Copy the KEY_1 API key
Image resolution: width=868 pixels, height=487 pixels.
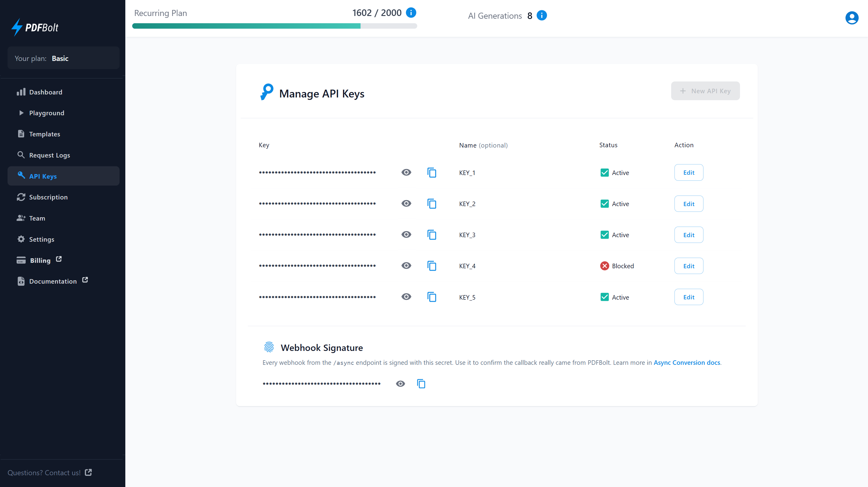coord(432,172)
